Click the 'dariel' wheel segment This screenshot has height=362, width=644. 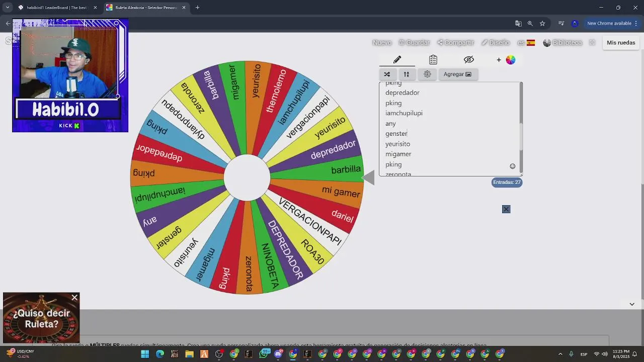coord(342,216)
